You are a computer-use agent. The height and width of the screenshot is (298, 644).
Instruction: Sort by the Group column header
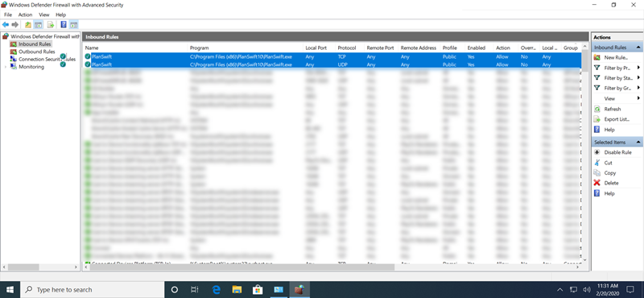coord(571,48)
